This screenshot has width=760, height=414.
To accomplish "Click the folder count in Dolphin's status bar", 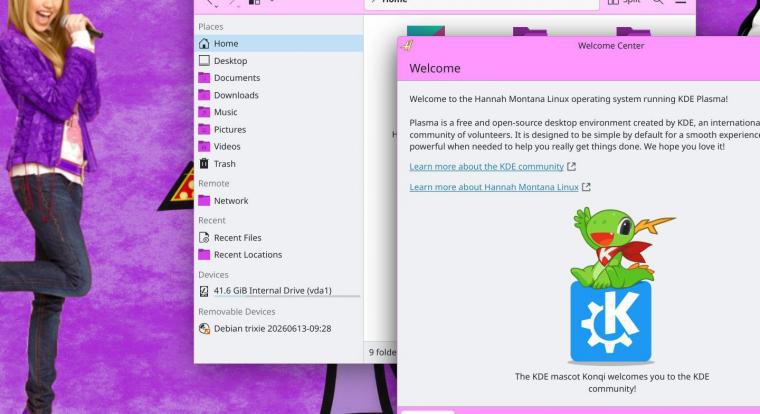I will (x=382, y=352).
